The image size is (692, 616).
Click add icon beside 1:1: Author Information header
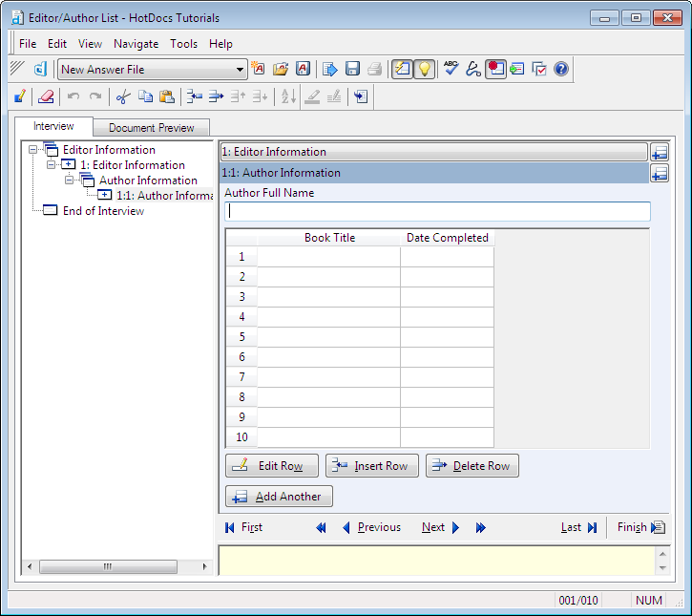[x=660, y=174]
